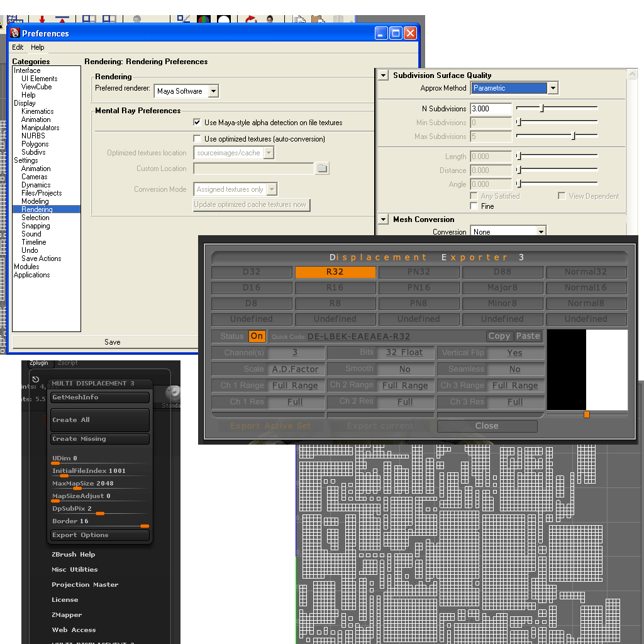Viewport: 644px width, 644px height.
Task: Select the PN32 preset button
Action: (x=418, y=272)
